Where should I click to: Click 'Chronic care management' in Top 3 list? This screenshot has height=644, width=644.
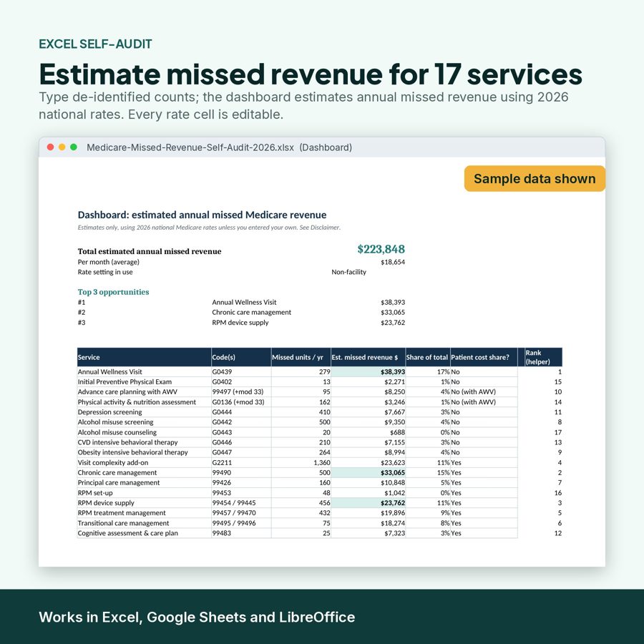[251, 312]
